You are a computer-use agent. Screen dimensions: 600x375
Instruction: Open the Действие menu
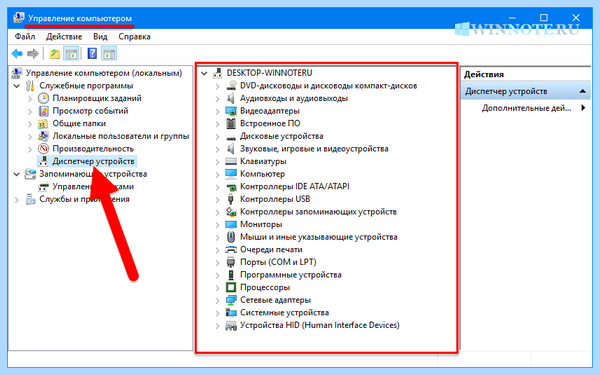tap(64, 37)
